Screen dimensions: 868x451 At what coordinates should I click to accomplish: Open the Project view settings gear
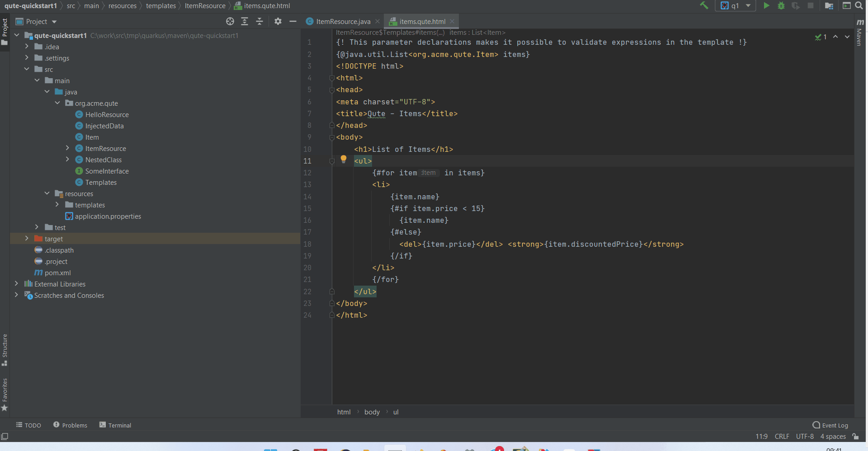(x=278, y=21)
